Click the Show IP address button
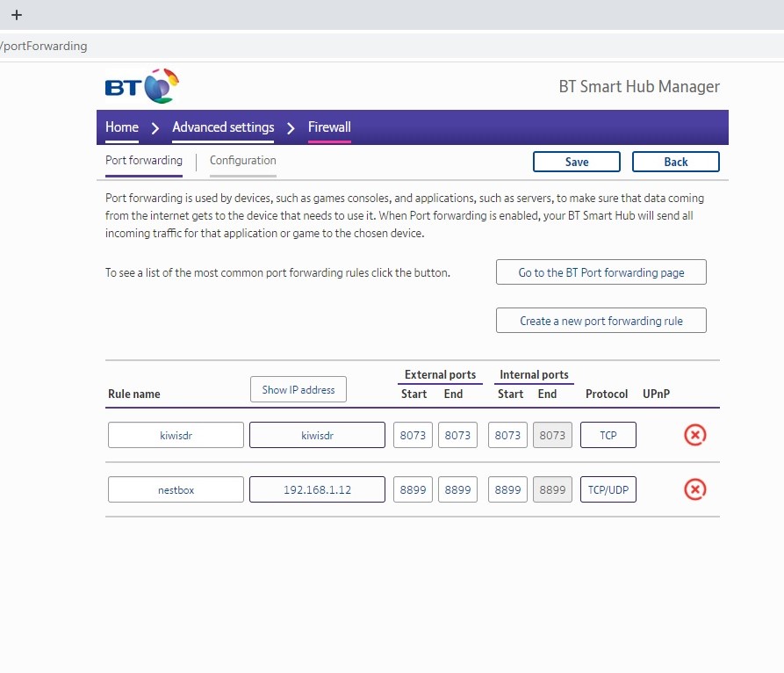Viewport: 784px width, 673px height. point(298,389)
